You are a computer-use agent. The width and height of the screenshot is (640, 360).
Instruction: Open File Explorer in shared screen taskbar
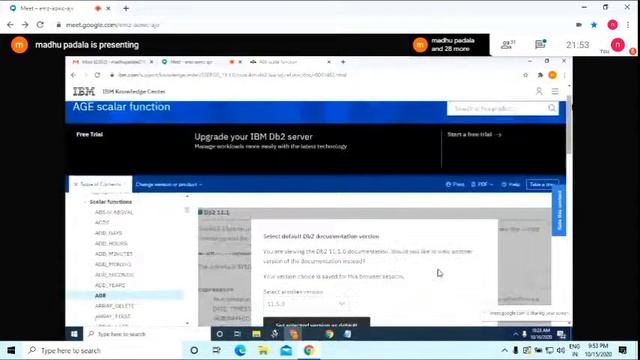[256, 334]
